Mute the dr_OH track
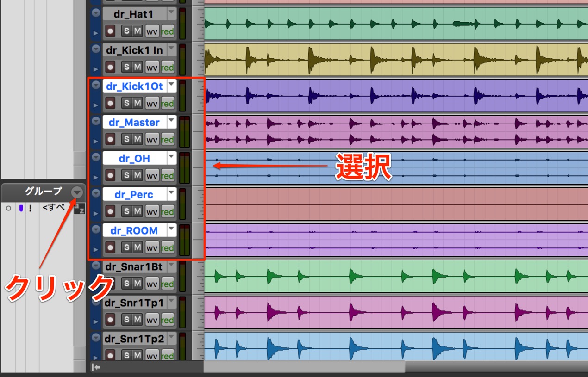 pyautogui.click(x=138, y=175)
